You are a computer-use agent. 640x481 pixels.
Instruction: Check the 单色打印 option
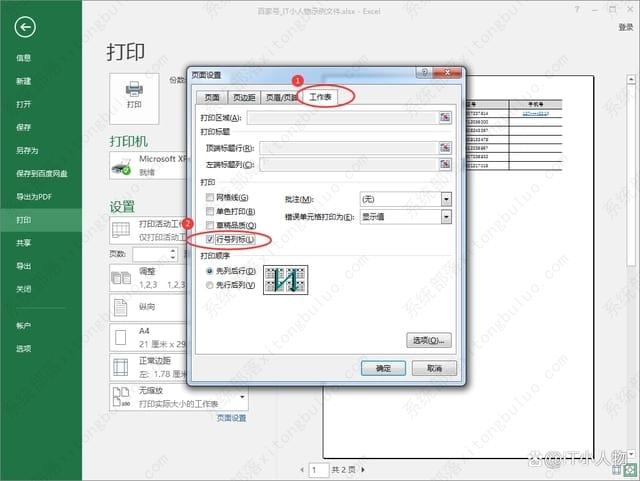[x=209, y=212]
